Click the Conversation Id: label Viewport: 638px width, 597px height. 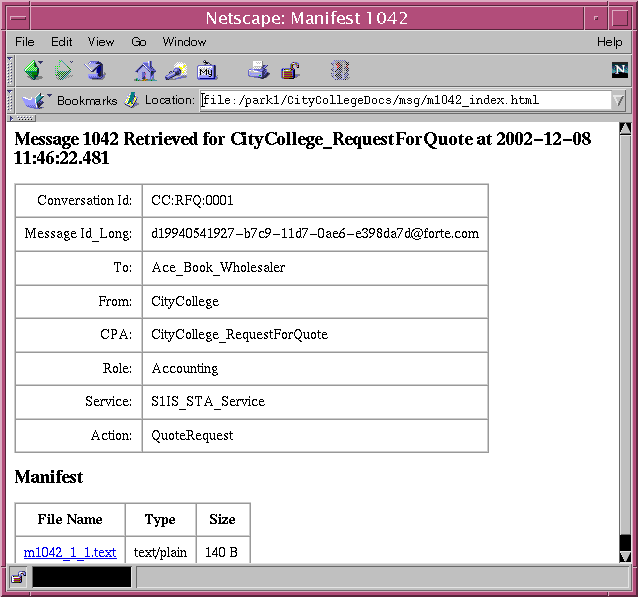[x=85, y=201]
